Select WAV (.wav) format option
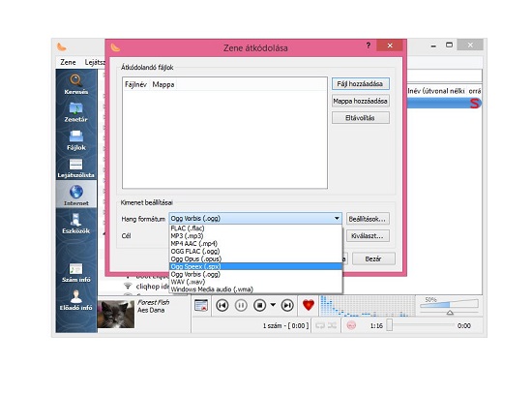Screen dimensions: 532x395 [x=255, y=282]
